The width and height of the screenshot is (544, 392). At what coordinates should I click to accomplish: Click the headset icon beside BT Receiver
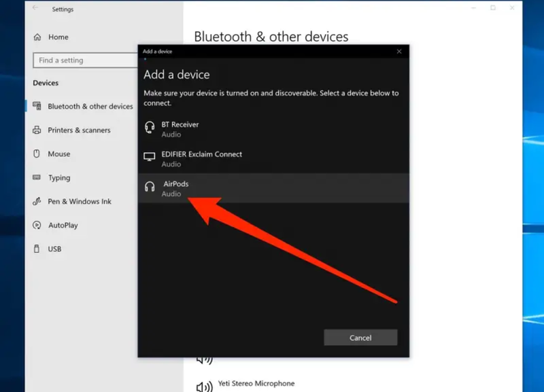(150, 128)
